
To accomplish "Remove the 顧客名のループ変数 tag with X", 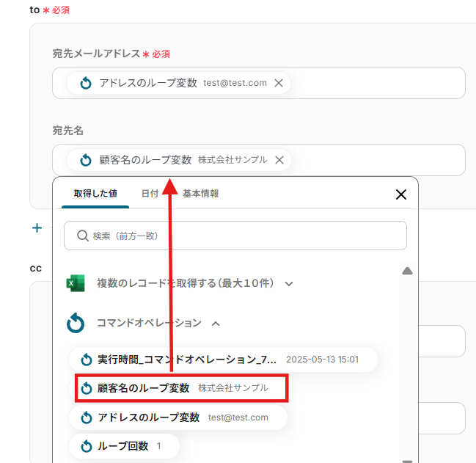I will [279, 160].
